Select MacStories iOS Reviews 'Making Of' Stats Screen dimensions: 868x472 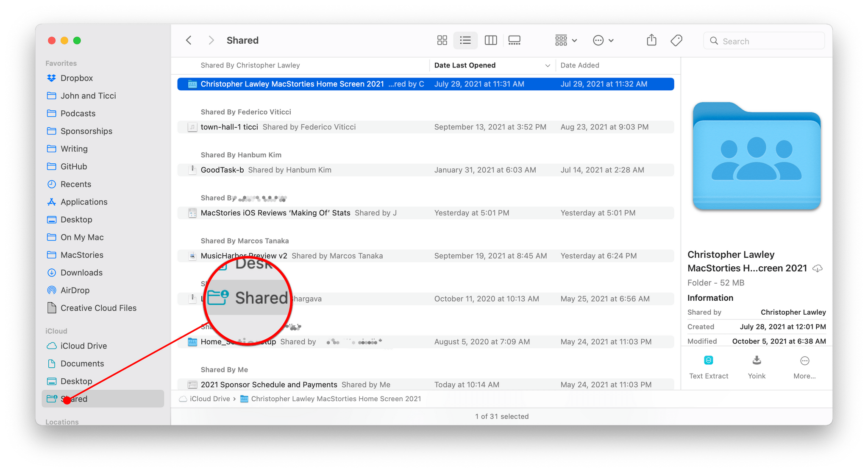[x=426, y=213]
